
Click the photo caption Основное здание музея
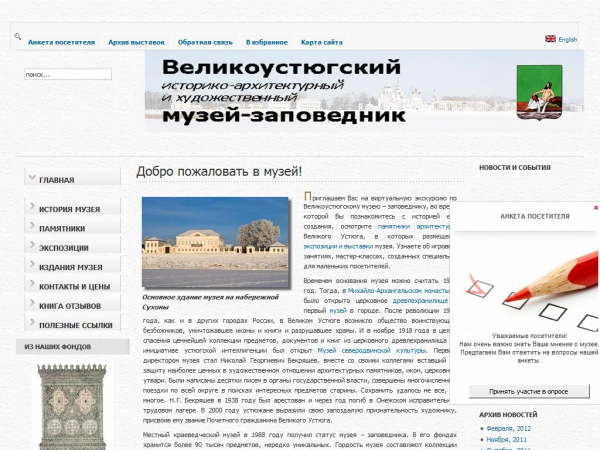click(210, 302)
